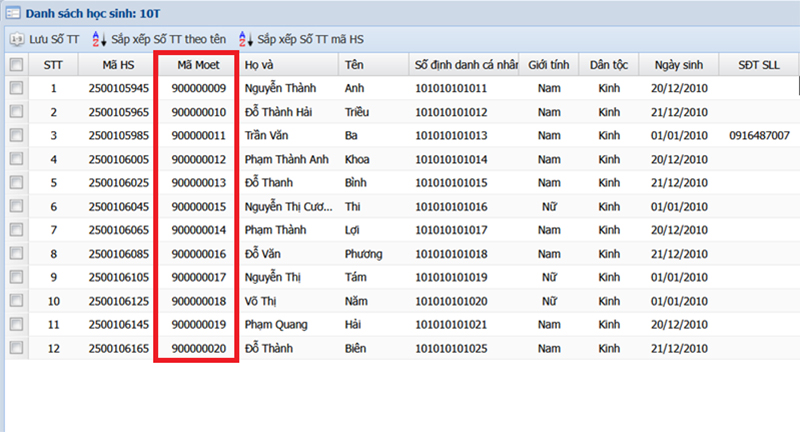Tick the checkbox for row 6
Viewport: 800px width, 432px height.
(16, 206)
